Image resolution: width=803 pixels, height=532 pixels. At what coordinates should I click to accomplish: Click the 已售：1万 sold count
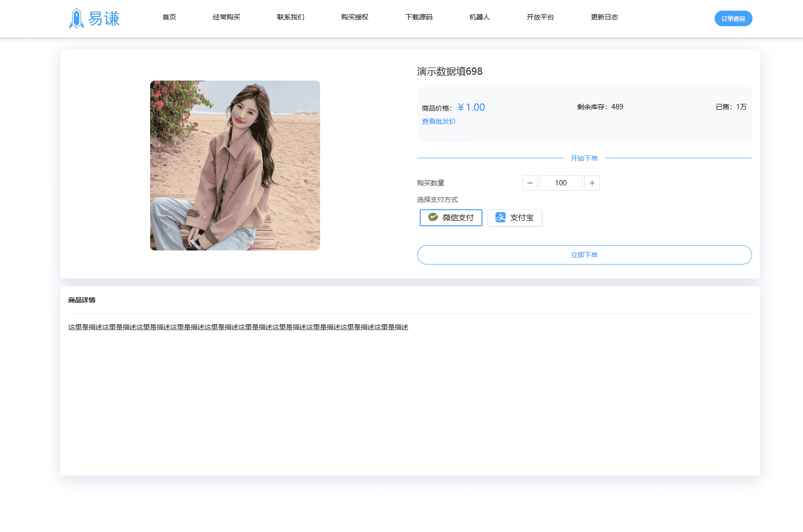point(731,107)
